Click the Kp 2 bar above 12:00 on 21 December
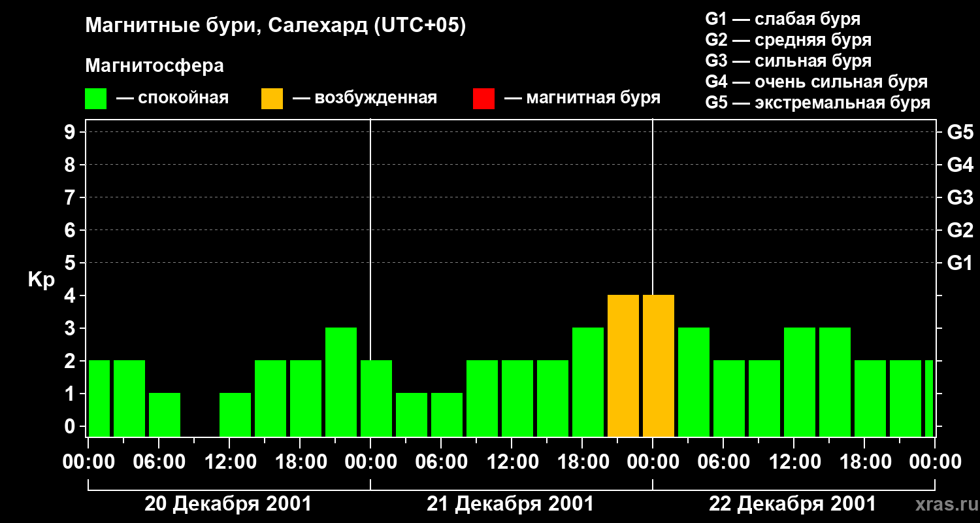Viewport: 980px width, 523px height. 517,399
